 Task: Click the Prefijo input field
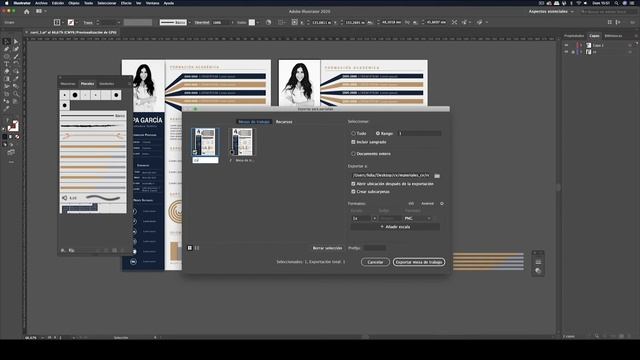coord(374,248)
